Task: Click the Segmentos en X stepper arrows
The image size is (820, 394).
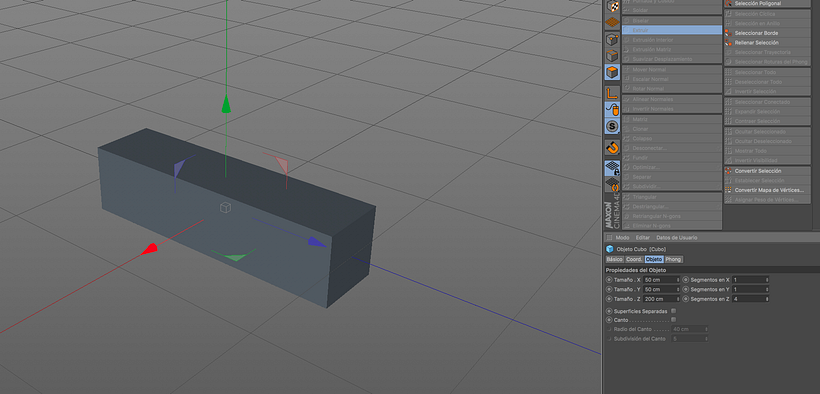Action: [767, 280]
